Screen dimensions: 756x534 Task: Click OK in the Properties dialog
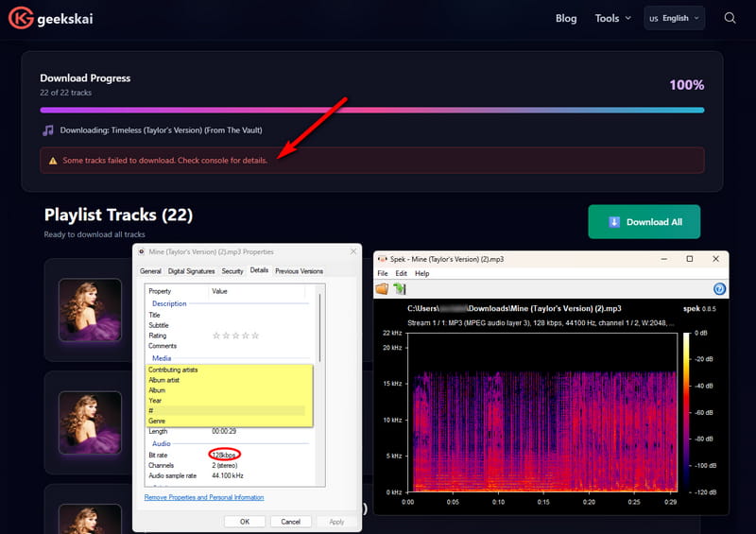click(245, 522)
